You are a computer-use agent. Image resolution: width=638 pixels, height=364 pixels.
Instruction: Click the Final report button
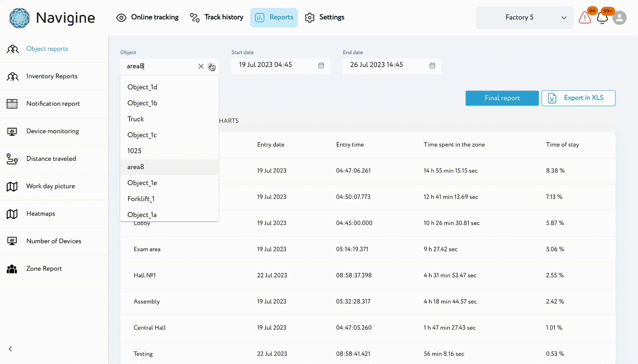click(502, 98)
